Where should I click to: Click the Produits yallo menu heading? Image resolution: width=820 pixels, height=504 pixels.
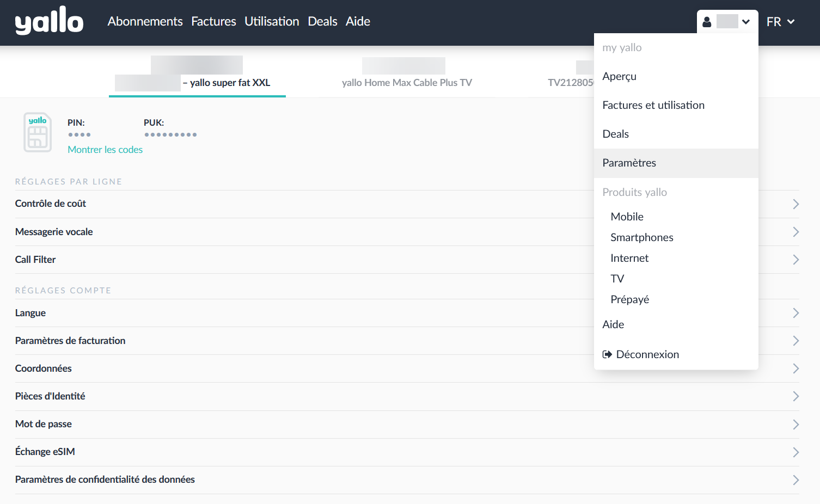click(634, 192)
